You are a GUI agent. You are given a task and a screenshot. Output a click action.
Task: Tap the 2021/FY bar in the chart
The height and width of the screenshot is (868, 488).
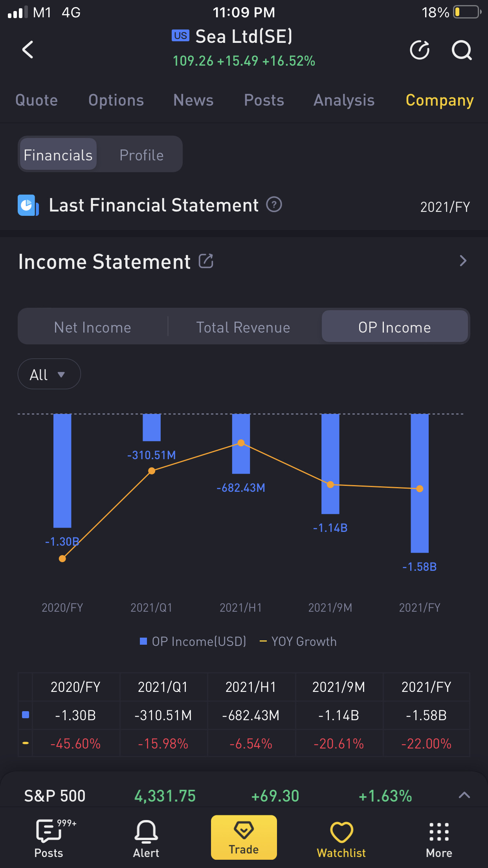(419, 483)
